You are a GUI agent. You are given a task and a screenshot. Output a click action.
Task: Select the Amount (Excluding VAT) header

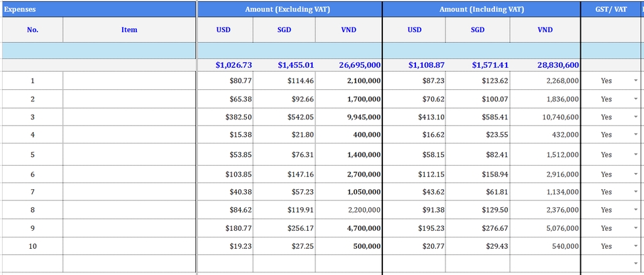pos(289,9)
